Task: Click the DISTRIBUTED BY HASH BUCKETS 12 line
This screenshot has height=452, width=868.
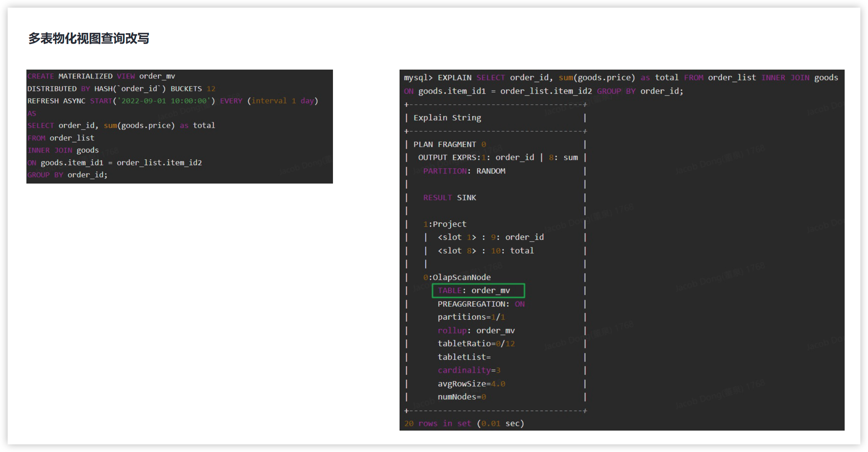Action: (121, 89)
